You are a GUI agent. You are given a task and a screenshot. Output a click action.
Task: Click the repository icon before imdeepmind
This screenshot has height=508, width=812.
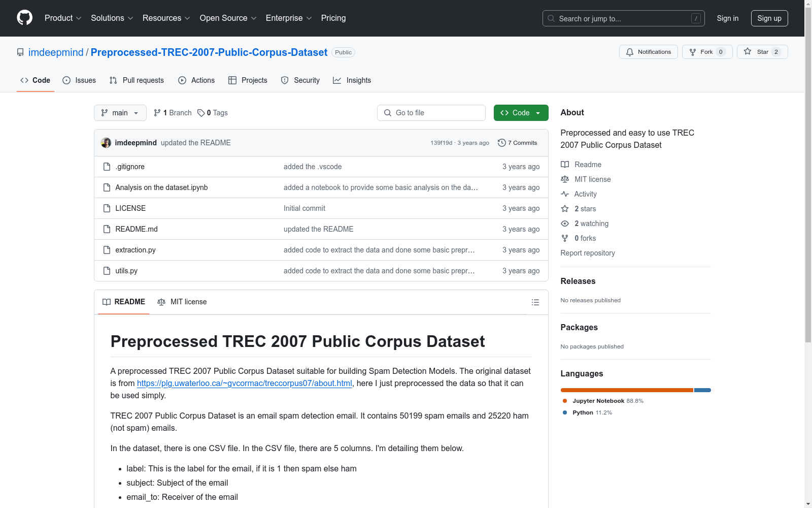click(x=20, y=52)
